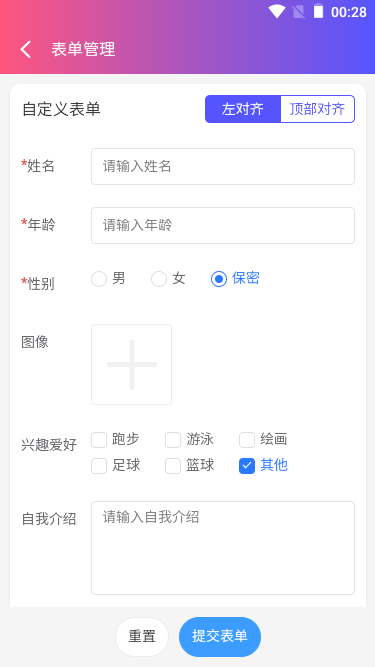Viewport: 375px width, 667px height.
Task: Tap the battery status icon
Action: tap(318, 11)
